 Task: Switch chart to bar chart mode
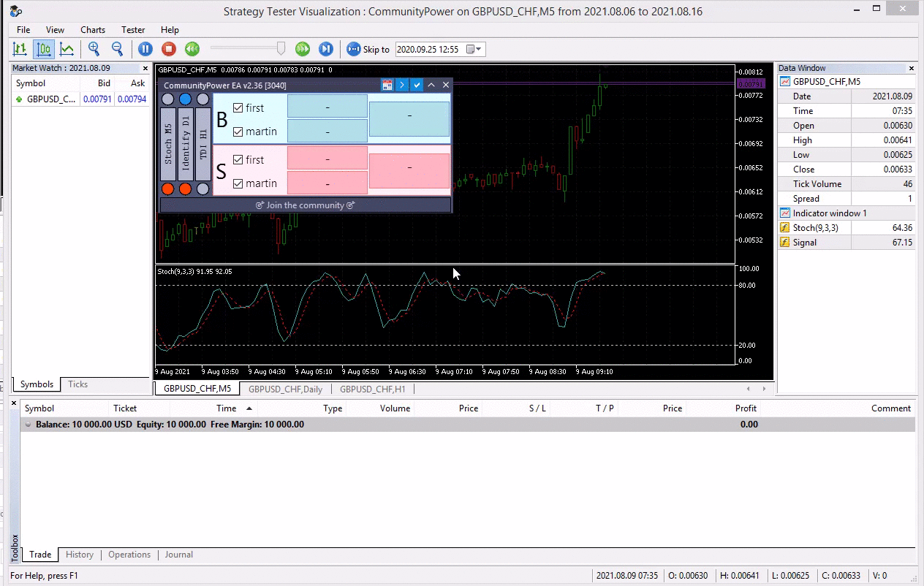tap(20, 49)
